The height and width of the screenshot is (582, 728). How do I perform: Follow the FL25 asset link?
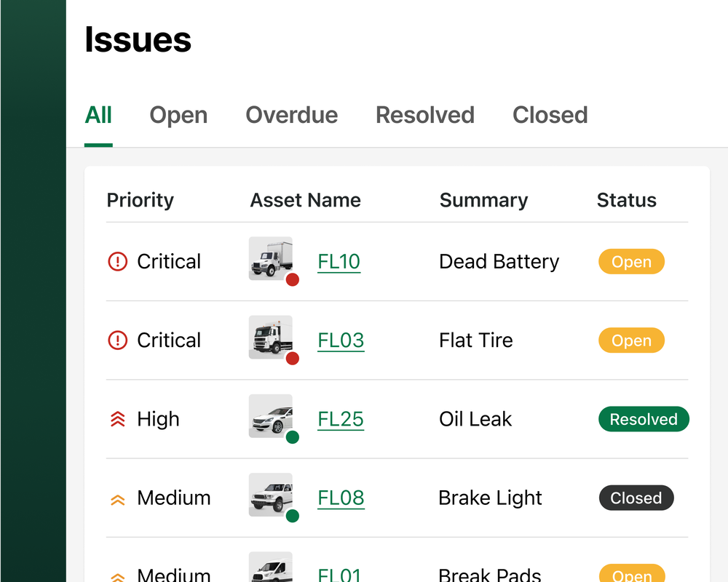(341, 420)
